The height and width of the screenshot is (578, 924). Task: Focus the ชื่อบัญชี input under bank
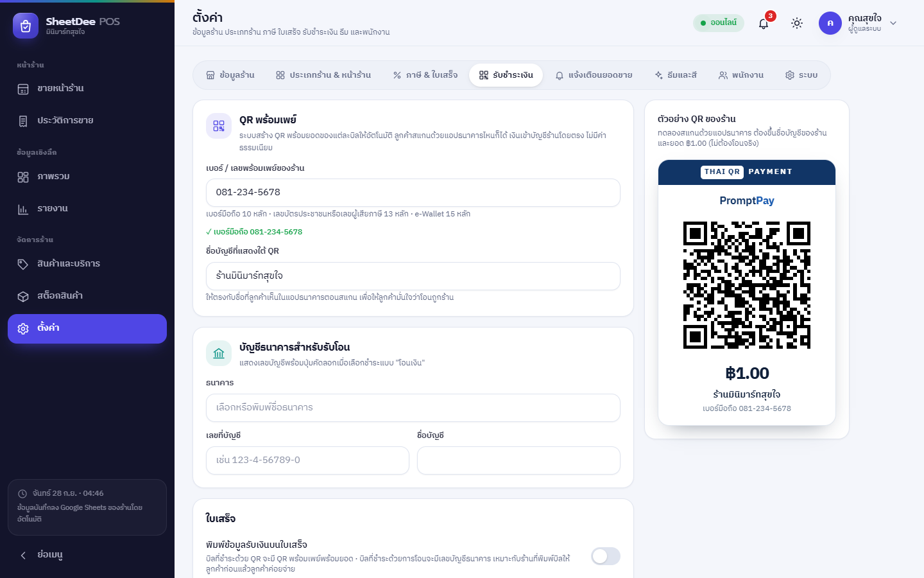click(x=518, y=460)
